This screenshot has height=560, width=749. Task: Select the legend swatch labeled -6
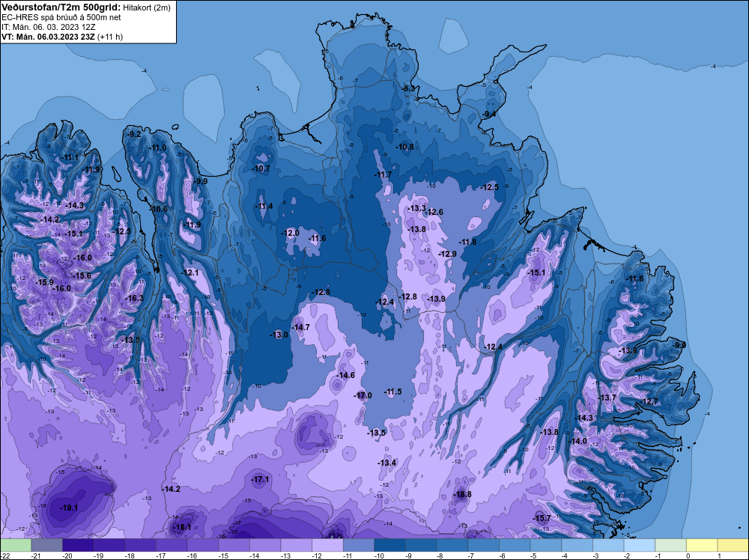pyautogui.click(x=515, y=545)
